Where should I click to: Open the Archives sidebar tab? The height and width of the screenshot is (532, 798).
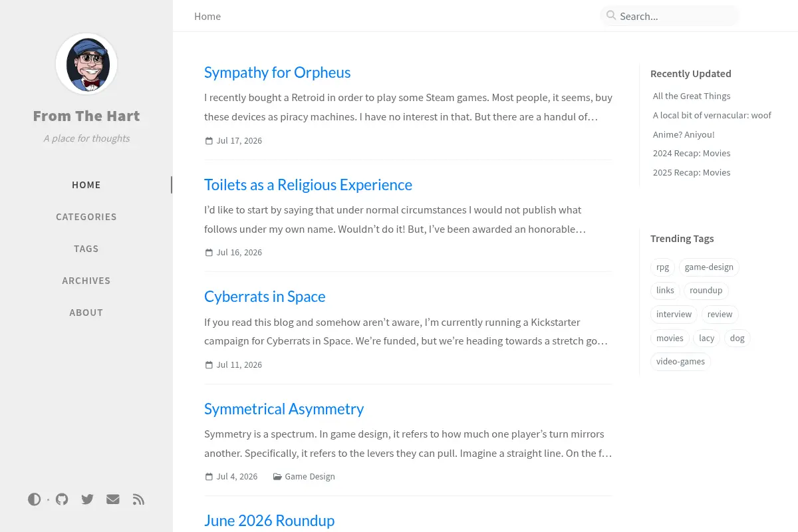click(86, 281)
